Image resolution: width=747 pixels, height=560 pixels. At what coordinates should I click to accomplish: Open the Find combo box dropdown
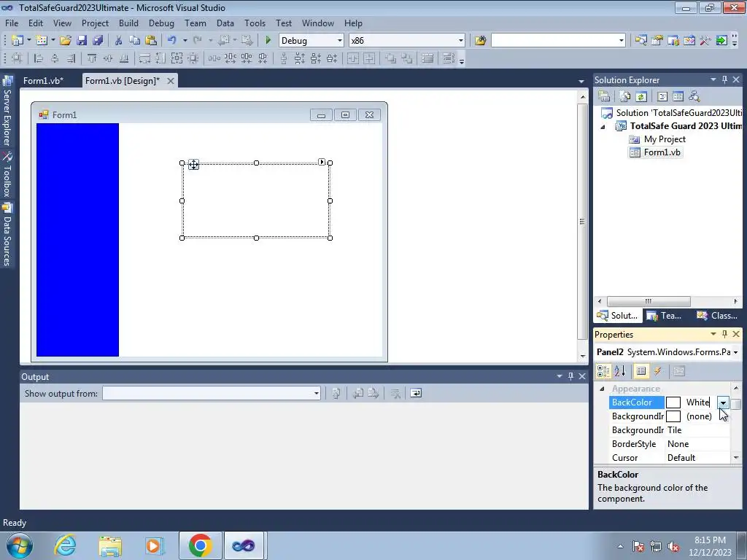pos(621,41)
